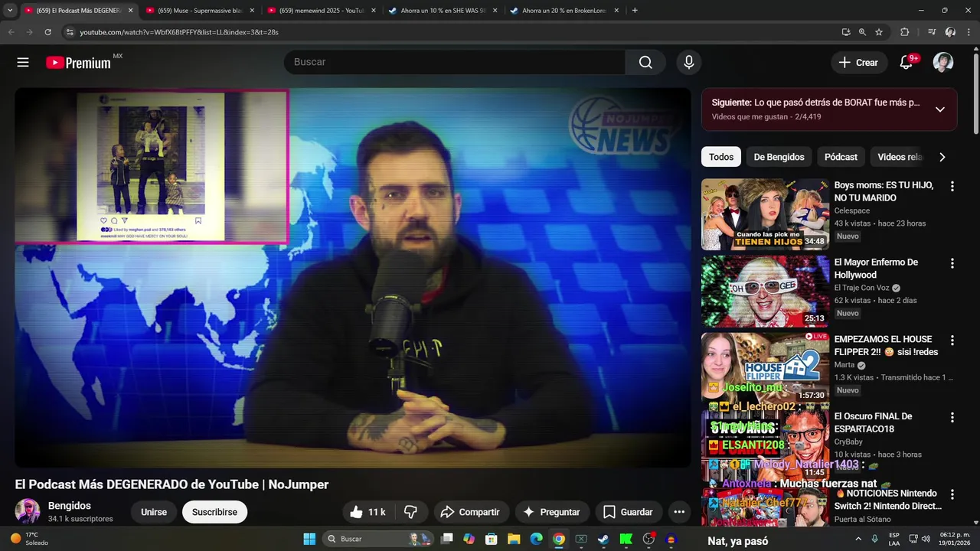Open options for House Flipper stream

coord(952,340)
